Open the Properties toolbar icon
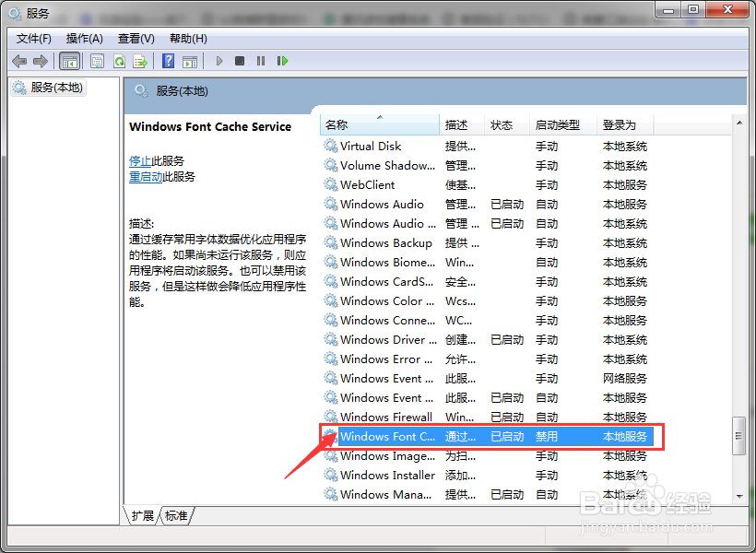The width and height of the screenshot is (756, 553). [x=98, y=61]
